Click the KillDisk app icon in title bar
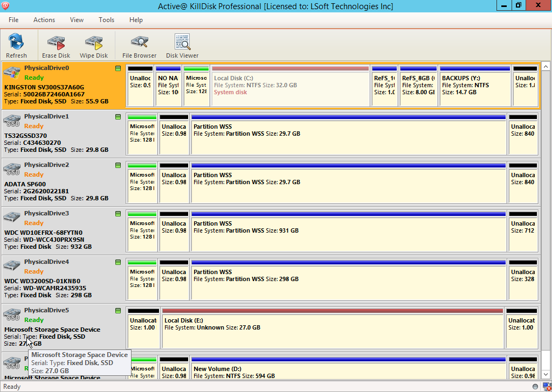Viewport: 552px width, 392px height. pyautogui.click(x=5, y=6)
